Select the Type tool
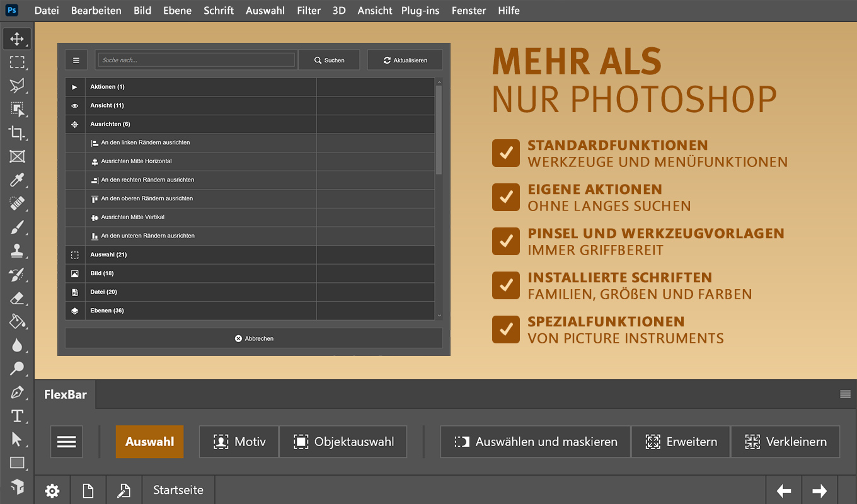This screenshot has width=857, height=504. pos(17,416)
